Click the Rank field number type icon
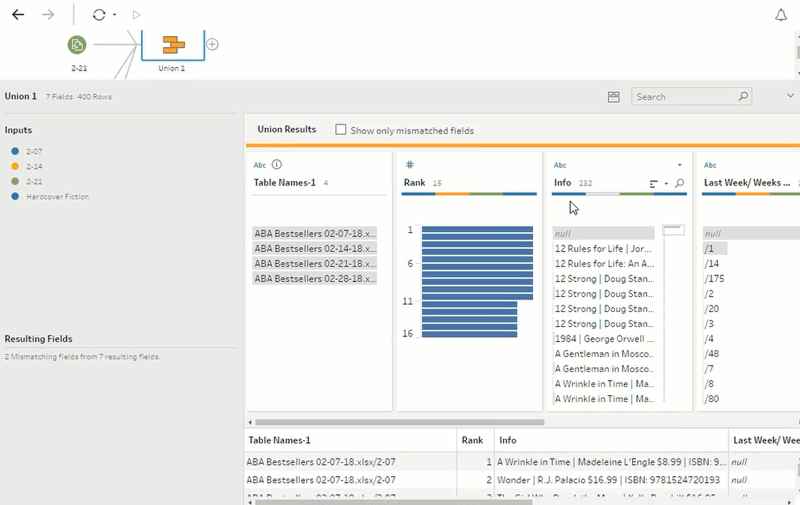This screenshot has height=505, width=800. click(409, 165)
